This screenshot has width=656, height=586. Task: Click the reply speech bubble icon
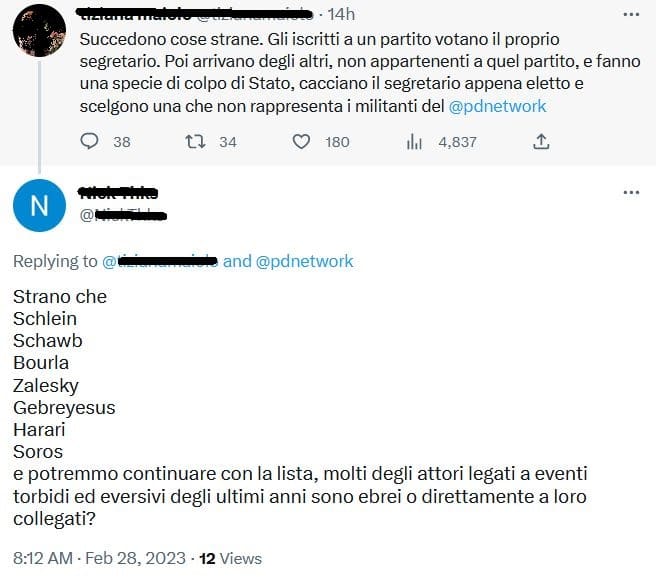89,142
